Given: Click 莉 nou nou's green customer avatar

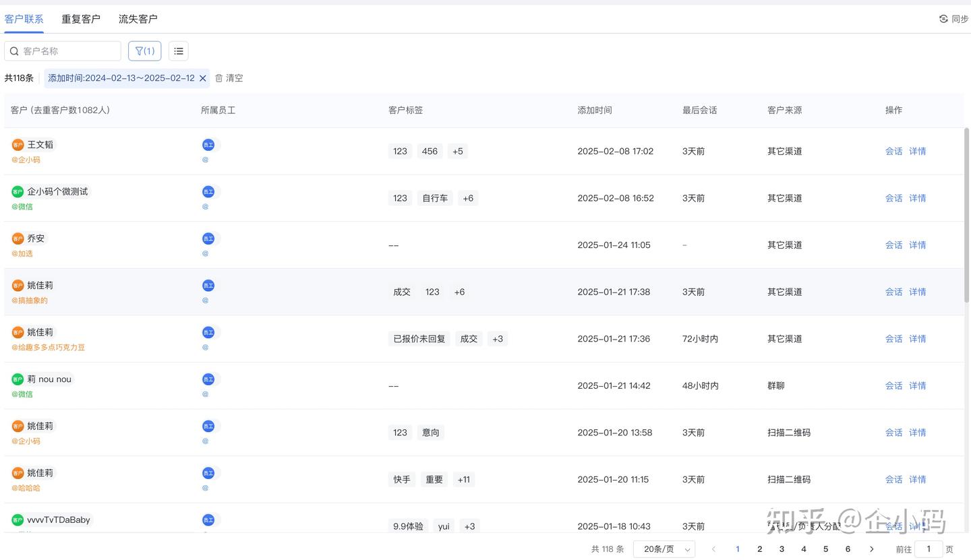Looking at the screenshot, I should pyautogui.click(x=18, y=379).
